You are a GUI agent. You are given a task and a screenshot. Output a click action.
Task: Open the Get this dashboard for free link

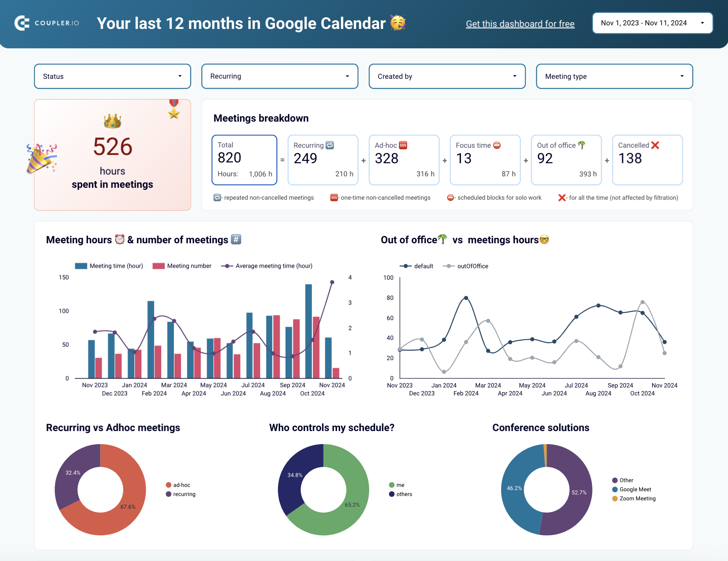(x=520, y=23)
